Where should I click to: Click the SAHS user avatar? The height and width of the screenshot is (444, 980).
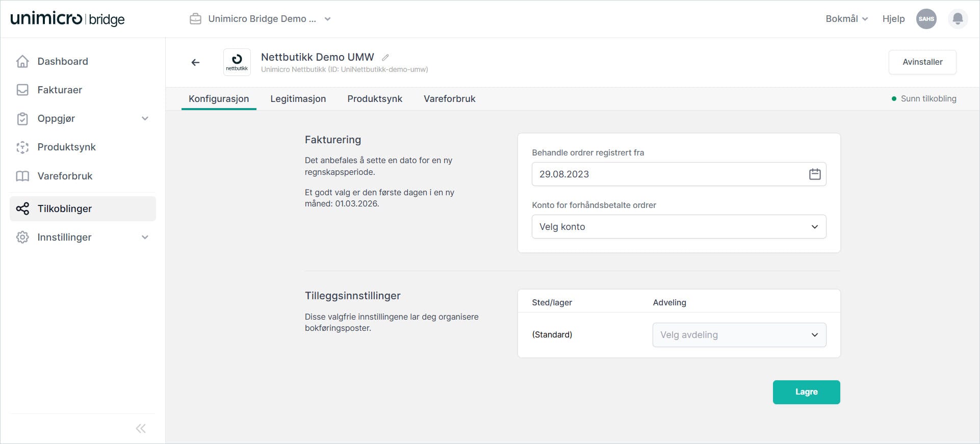[926, 19]
